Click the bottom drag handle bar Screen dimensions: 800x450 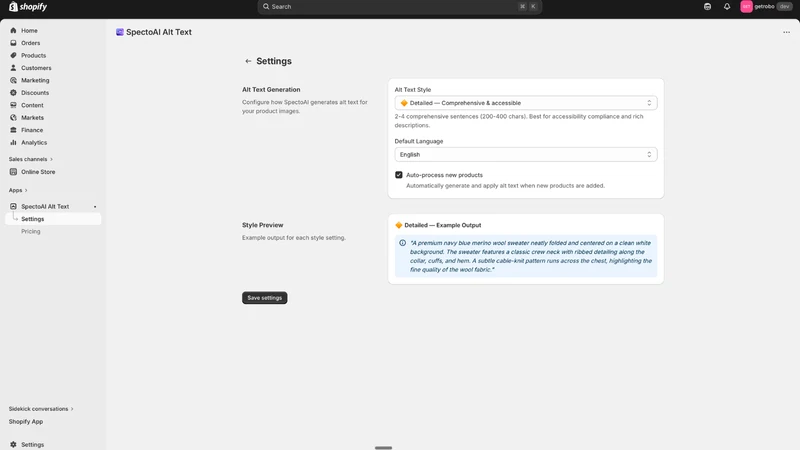383,448
